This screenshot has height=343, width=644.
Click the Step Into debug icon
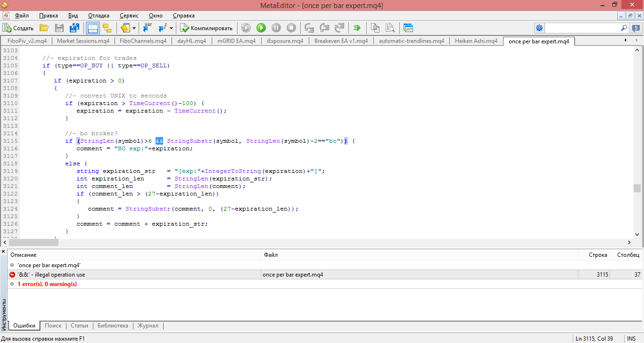point(309,28)
